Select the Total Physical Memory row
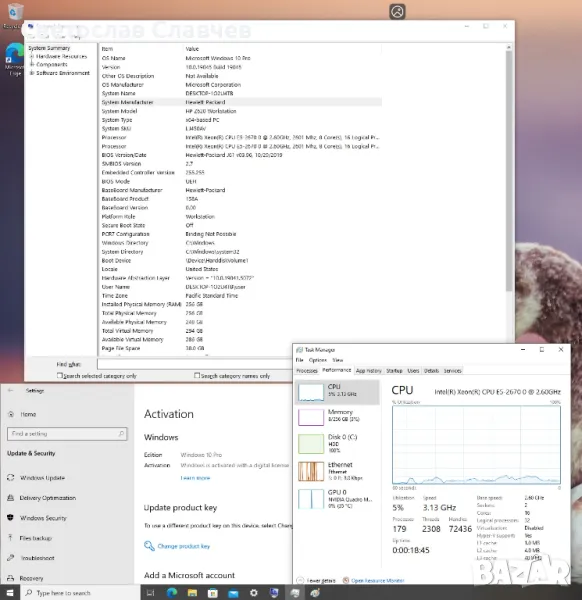 [241, 313]
